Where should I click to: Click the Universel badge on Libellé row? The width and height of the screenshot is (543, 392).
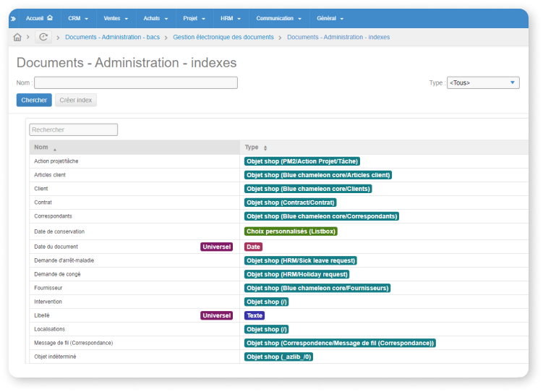click(216, 315)
